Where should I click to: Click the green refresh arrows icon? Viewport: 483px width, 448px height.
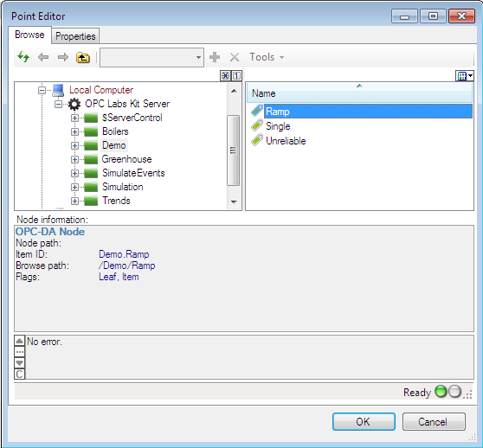pos(23,57)
